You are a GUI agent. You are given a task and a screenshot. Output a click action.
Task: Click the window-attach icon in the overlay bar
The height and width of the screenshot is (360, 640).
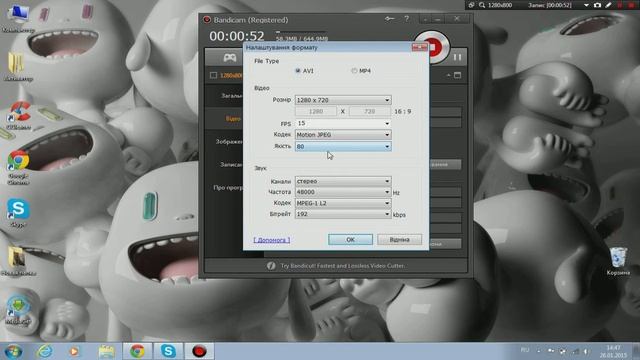tap(471, 5)
